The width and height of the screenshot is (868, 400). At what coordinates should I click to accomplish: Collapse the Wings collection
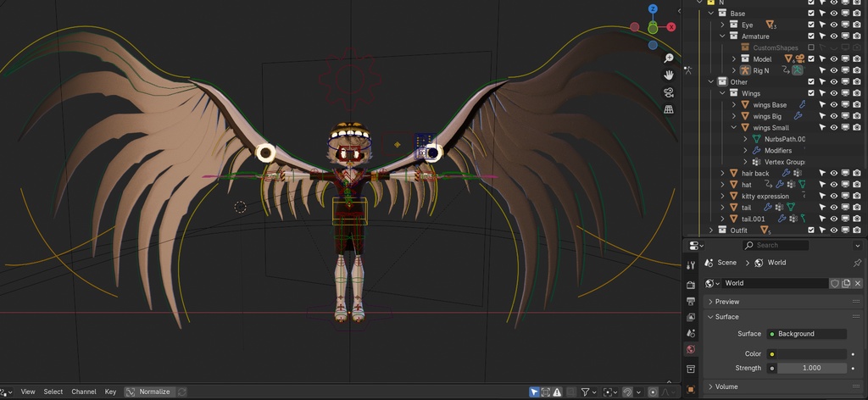click(x=722, y=93)
